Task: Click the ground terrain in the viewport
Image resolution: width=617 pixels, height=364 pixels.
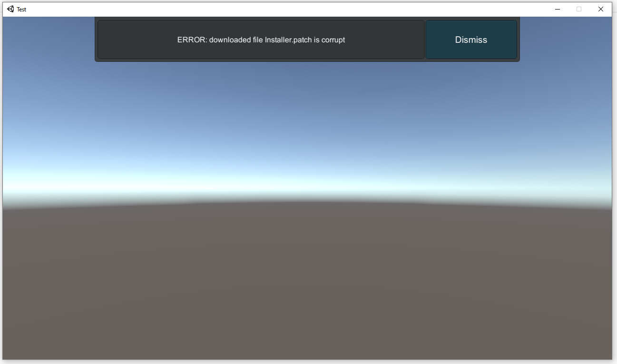Action: [308, 285]
